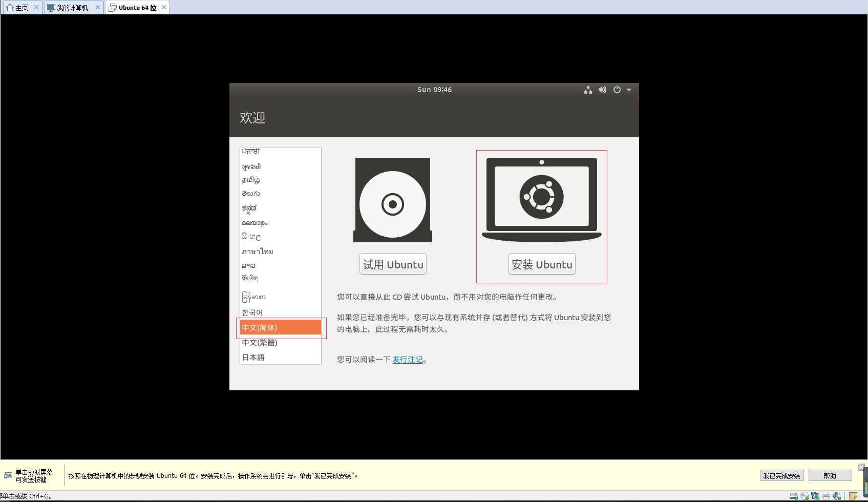This screenshot has height=502, width=868.
Task: Select 한국어 in the language list
Action: coord(281,312)
